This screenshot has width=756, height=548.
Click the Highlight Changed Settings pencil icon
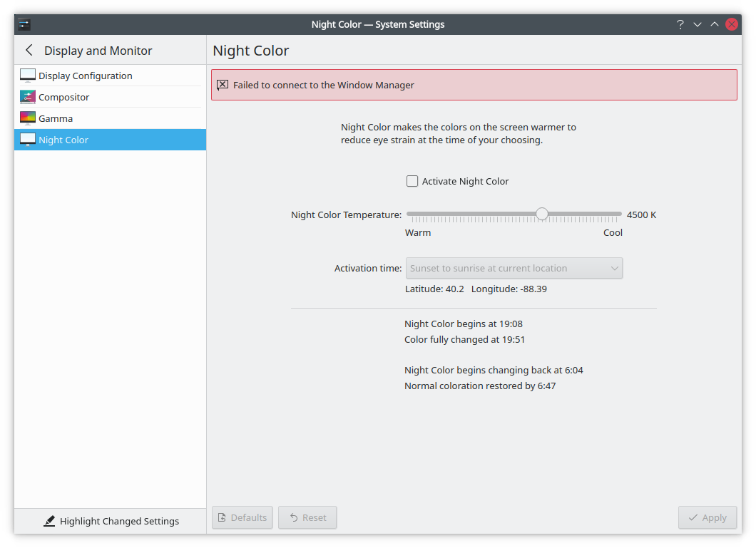click(x=49, y=521)
